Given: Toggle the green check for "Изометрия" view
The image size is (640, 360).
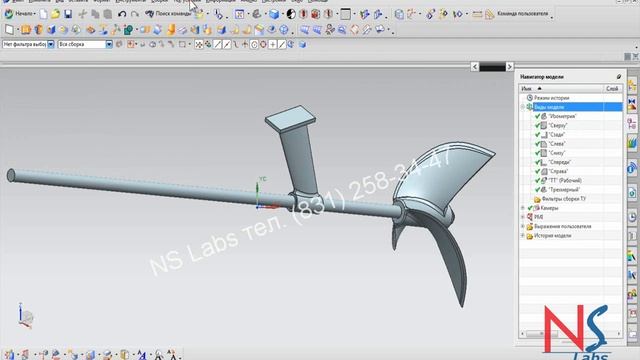Looking at the screenshot, I should tap(538, 116).
